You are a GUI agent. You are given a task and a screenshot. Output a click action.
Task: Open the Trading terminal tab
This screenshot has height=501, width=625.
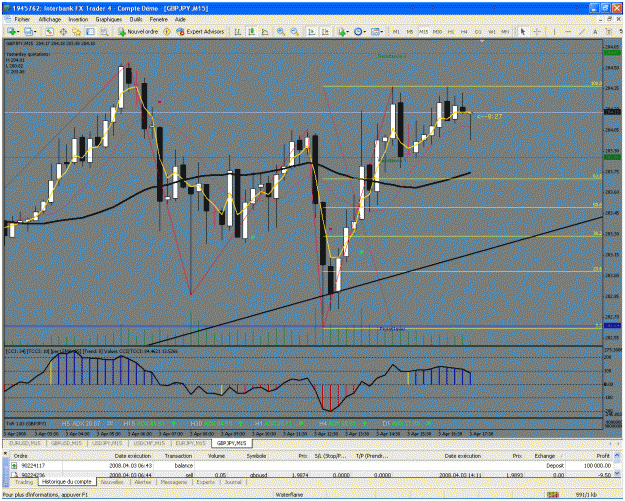coord(24,482)
